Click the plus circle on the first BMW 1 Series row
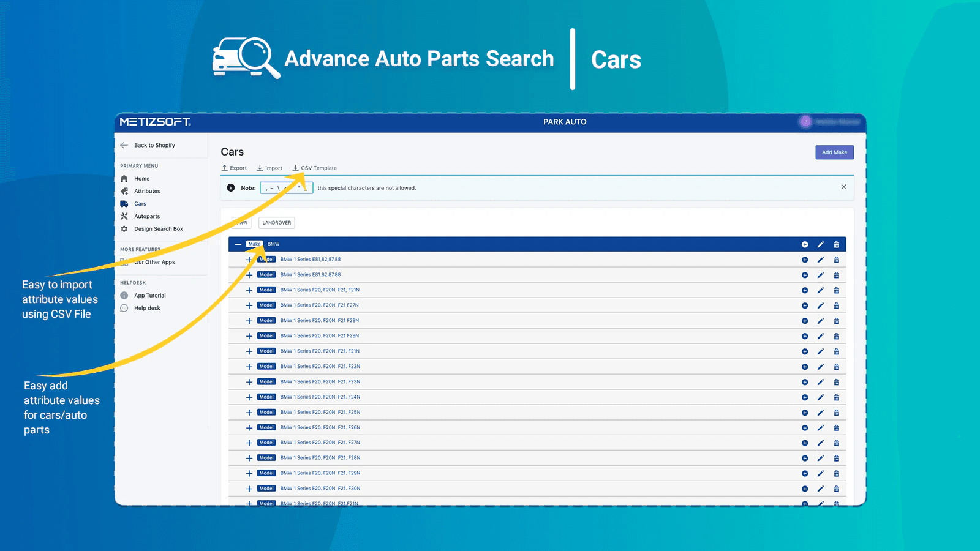 point(805,259)
